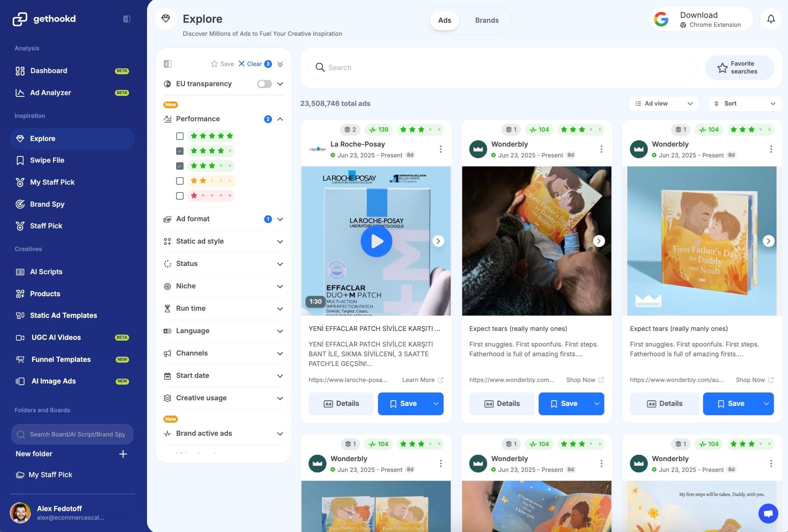Collapse the left sidebar with the toggle icon
788x532 pixels.
point(127,19)
